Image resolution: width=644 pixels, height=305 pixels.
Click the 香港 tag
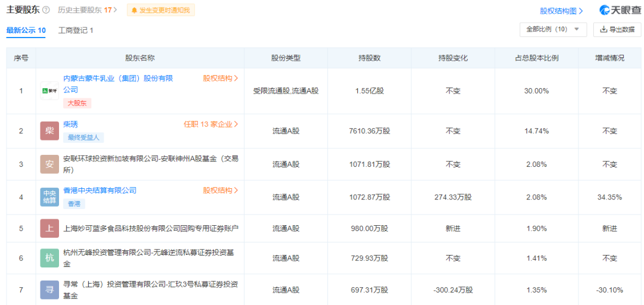pos(74,204)
